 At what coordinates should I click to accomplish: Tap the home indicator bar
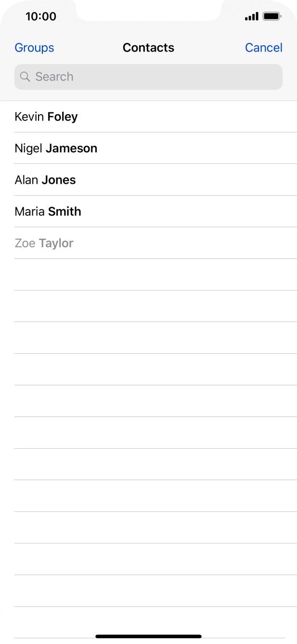148,636
